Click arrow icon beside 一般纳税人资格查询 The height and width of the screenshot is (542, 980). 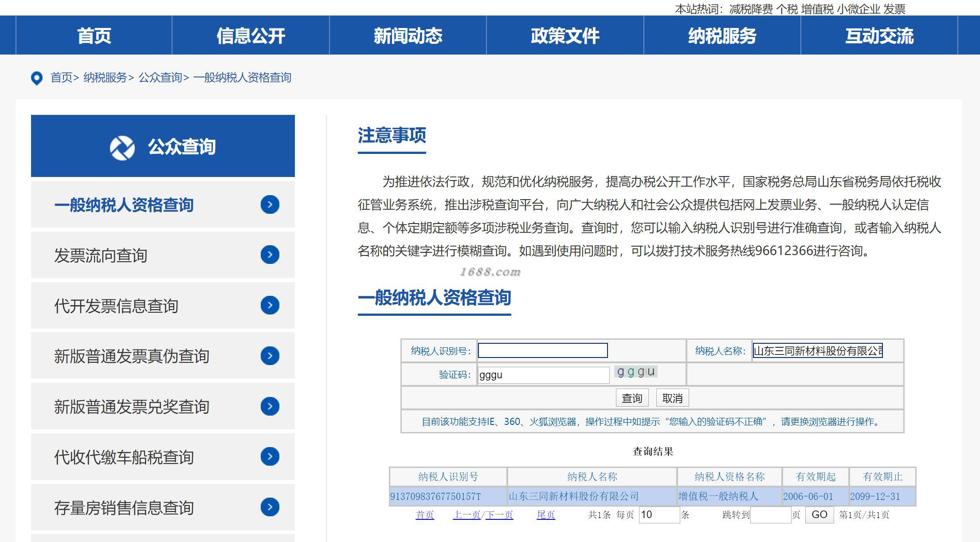(270, 204)
